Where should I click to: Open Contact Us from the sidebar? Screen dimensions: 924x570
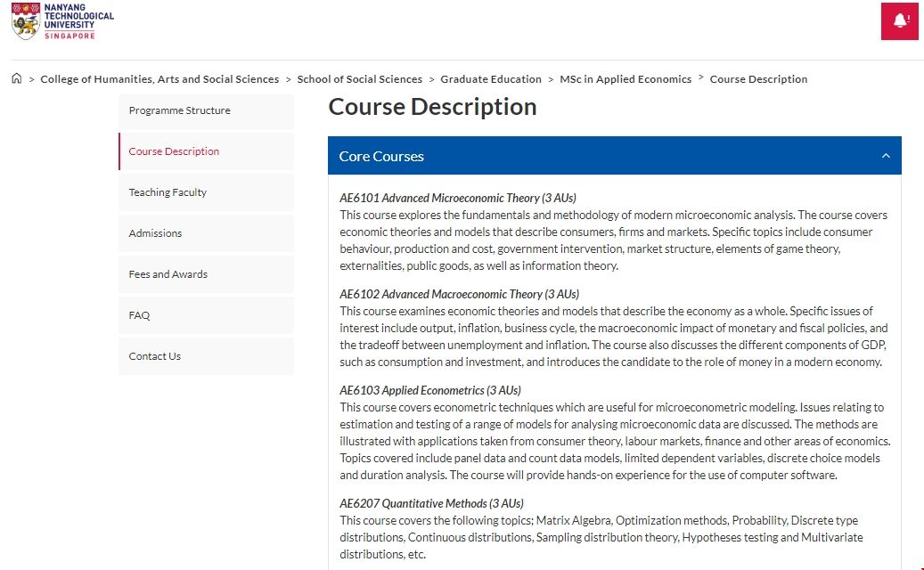coord(153,356)
